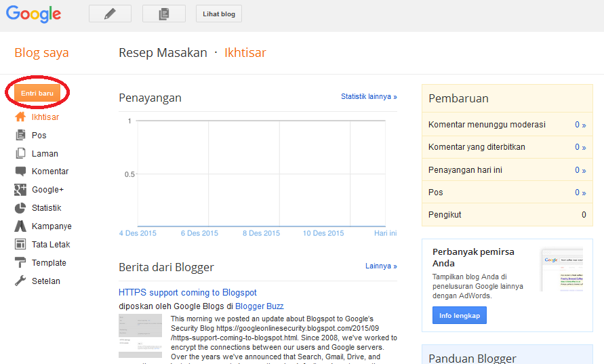Click the Laman page icon
The image size is (604, 364).
pos(20,153)
